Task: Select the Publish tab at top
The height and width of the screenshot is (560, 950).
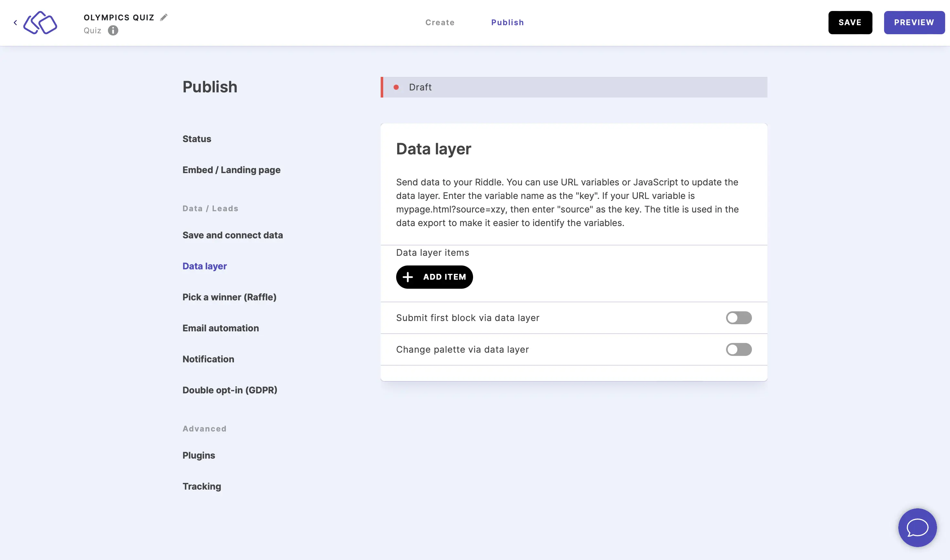Action: click(x=507, y=22)
